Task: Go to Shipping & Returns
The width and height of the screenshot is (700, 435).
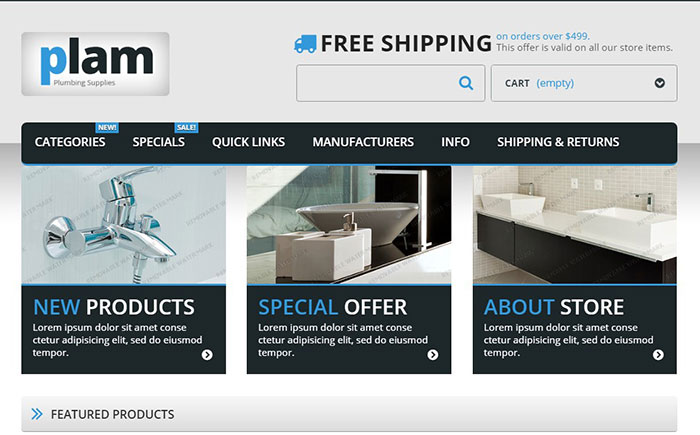Action: pyautogui.click(x=558, y=142)
